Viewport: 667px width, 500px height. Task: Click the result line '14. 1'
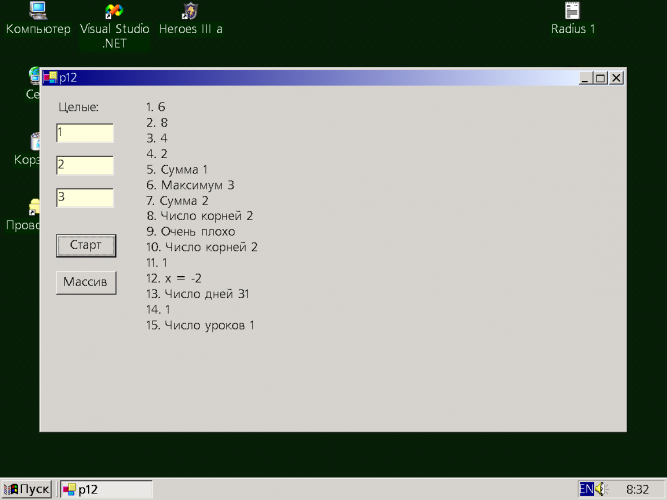point(158,309)
